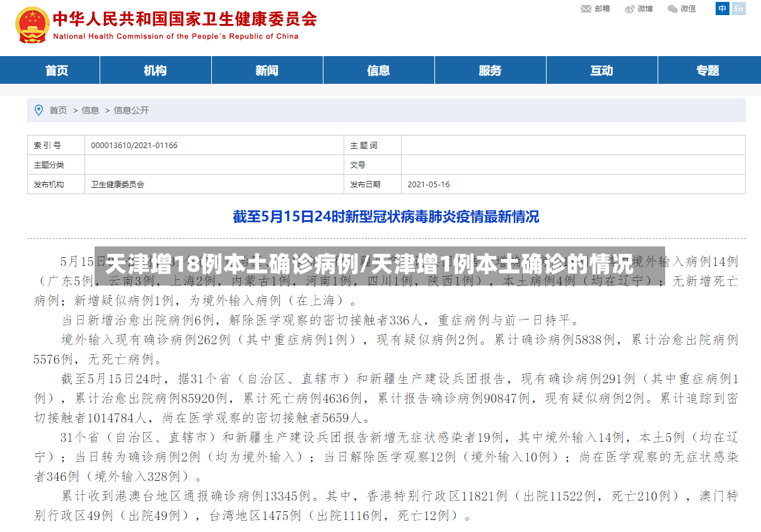Image resolution: width=761 pixels, height=532 pixels.
Task: Click the text 者346例（境外输入328例）
Action: [118, 477]
